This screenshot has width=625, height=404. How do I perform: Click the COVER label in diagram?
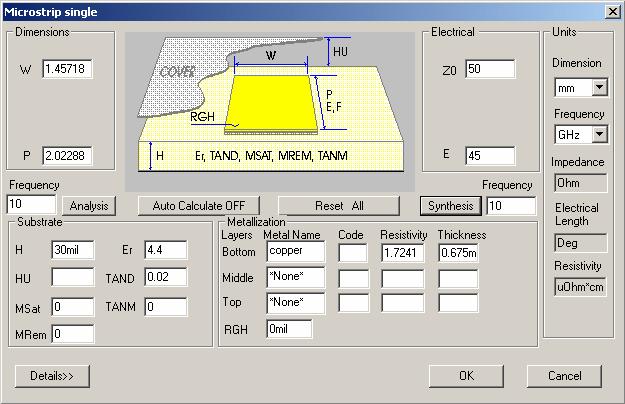(177, 72)
